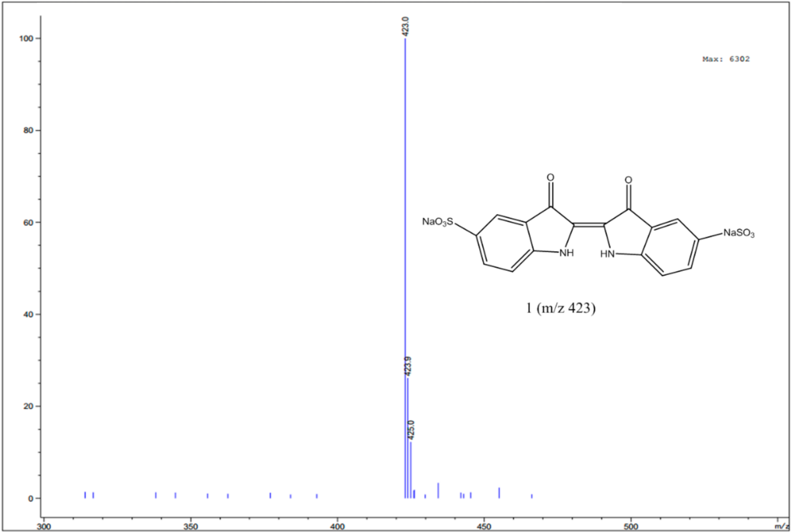
Task: Click the 423.9 peak label
Action: 408,366
